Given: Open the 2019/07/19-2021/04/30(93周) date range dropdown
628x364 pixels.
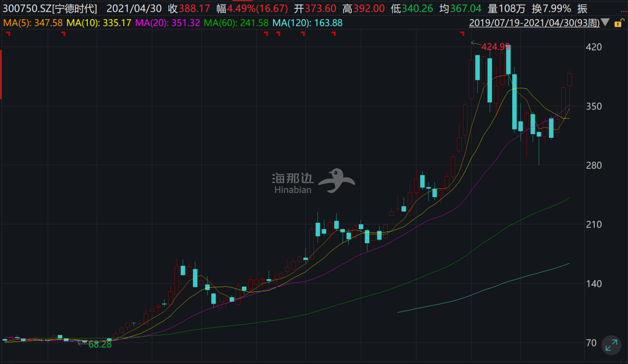Looking at the screenshot, I should tap(539, 23).
